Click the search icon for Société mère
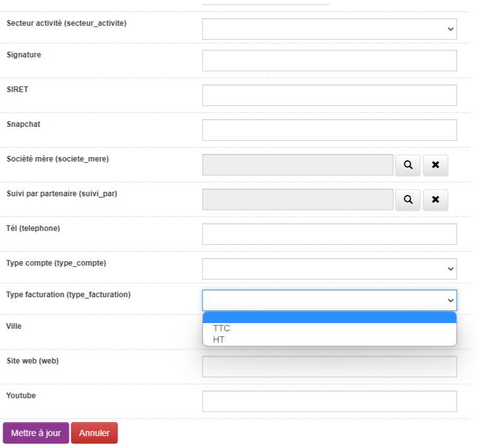This screenshot has width=478, height=448. [408, 165]
